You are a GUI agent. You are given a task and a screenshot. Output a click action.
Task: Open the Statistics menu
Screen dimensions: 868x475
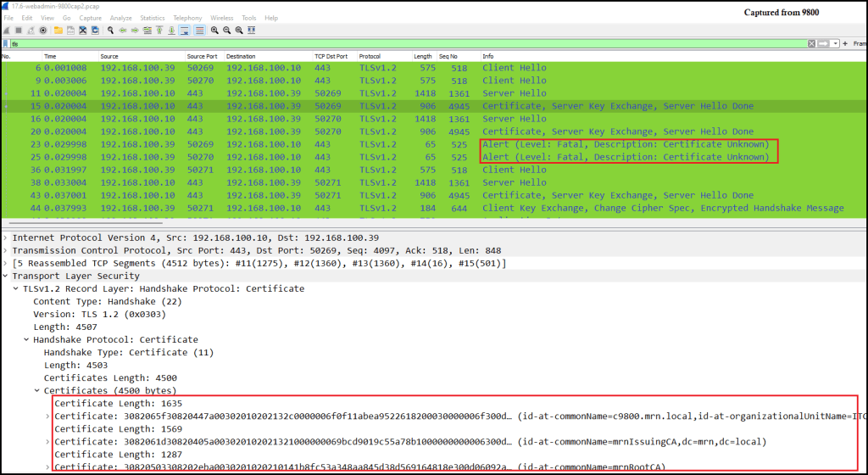click(x=153, y=18)
